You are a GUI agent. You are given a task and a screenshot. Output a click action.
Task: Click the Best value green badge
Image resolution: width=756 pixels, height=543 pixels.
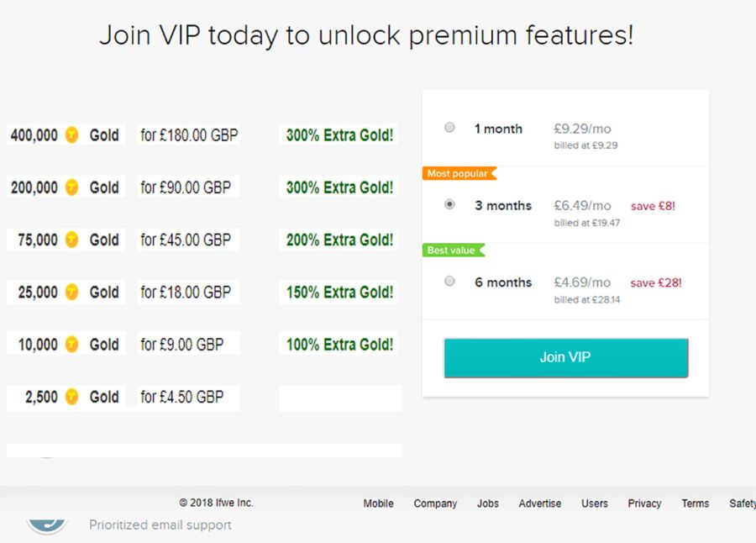452,250
